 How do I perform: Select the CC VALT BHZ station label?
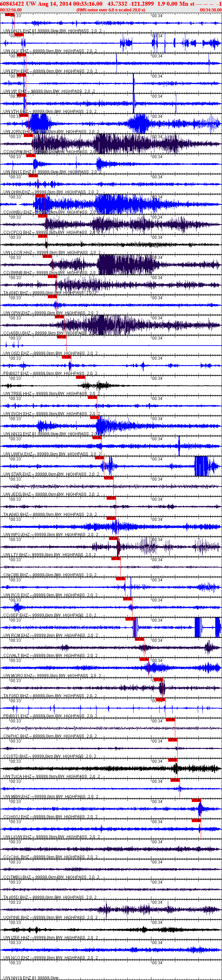(50, 656)
